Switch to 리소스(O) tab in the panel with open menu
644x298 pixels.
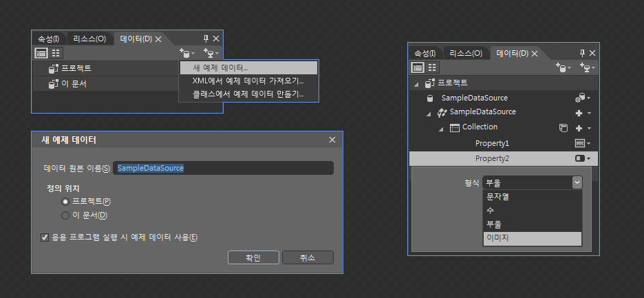[x=89, y=39]
